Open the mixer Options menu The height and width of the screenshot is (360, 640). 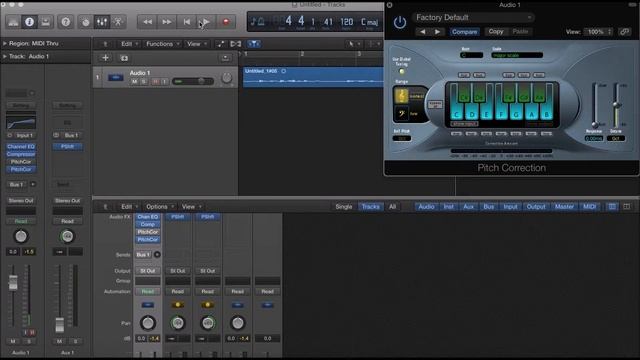point(160,207)
